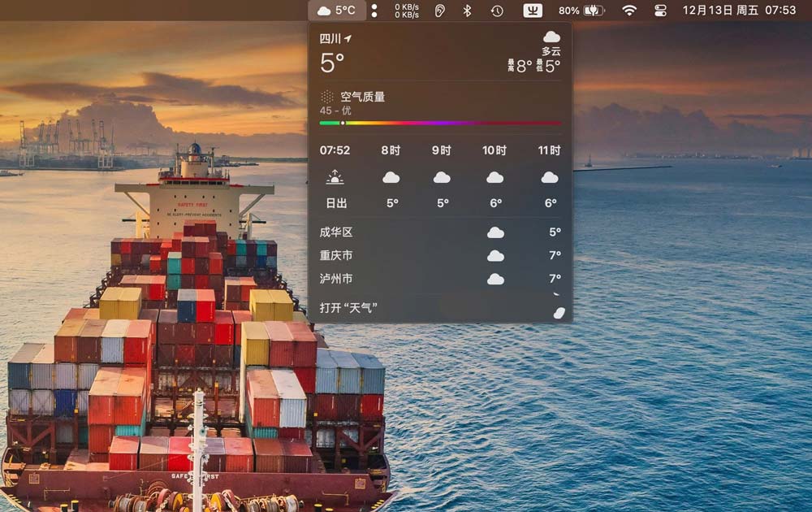
Task: Open the Wi-Fi menu
Action: [x=629, y=11]
